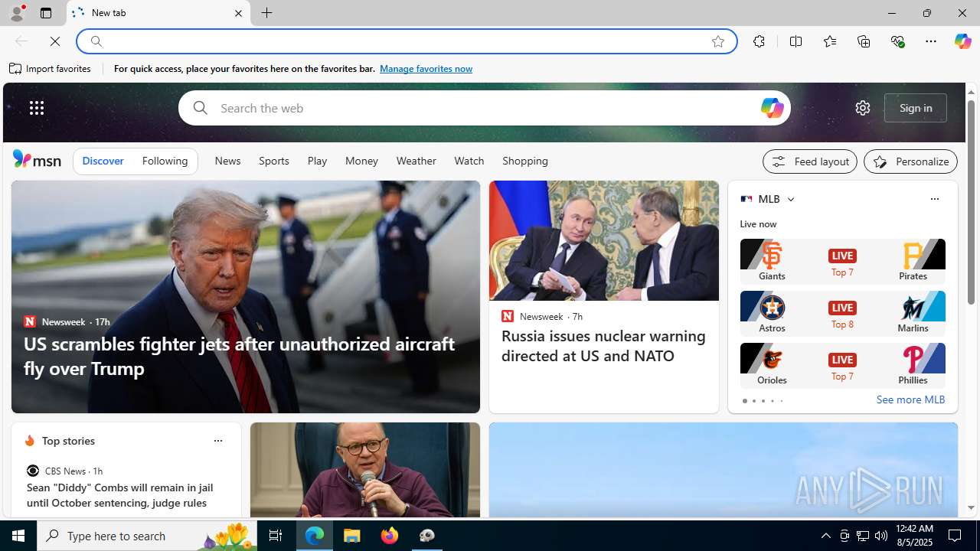980x551 pixels.
Task: Focus the Search the web box
Action: [x=484, y=108]
